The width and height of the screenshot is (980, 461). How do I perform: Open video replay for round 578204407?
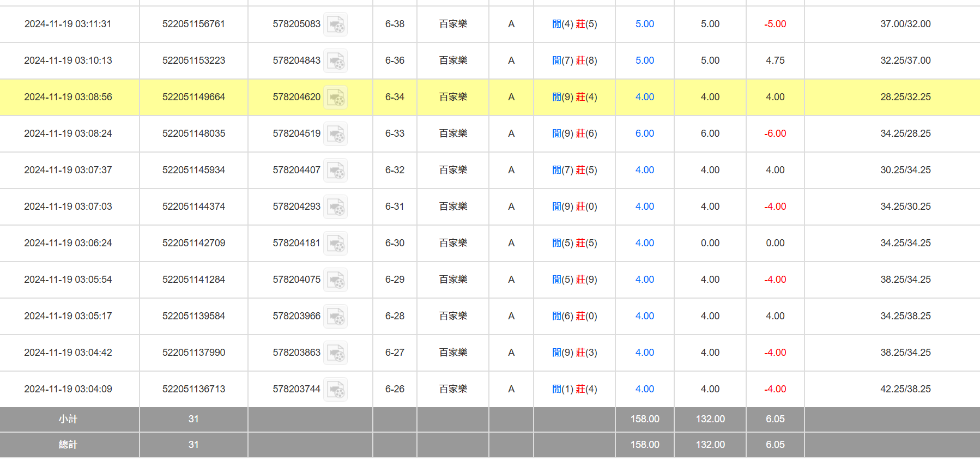pos(335,171)
